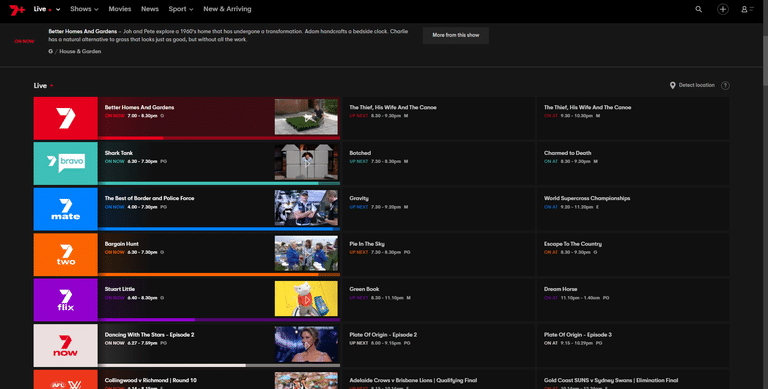The image size is (768, 389).
Task: Select Botched up next listing
Action: click(438, 164)
